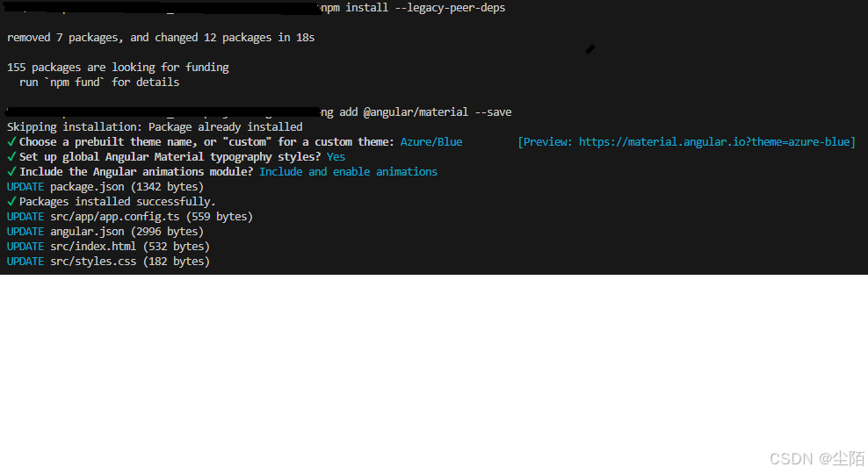868x474 pixels.
Task: Click checkmark icon beside typography prompt
Action: click(11, 157)
